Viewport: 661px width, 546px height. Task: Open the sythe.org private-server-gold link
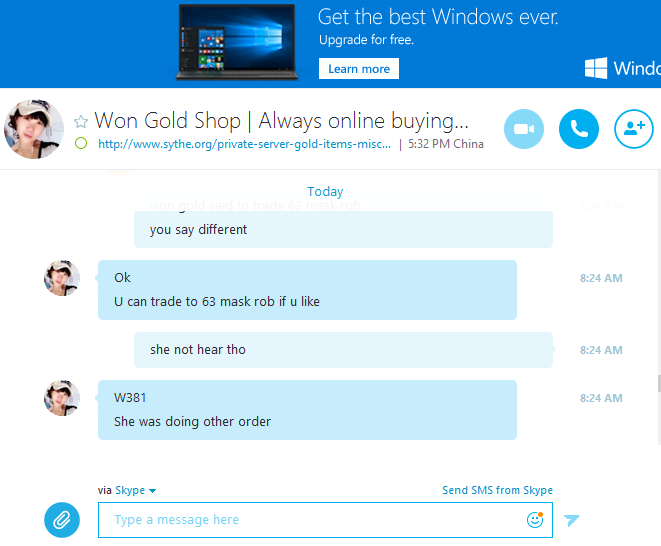click(245, 144)
